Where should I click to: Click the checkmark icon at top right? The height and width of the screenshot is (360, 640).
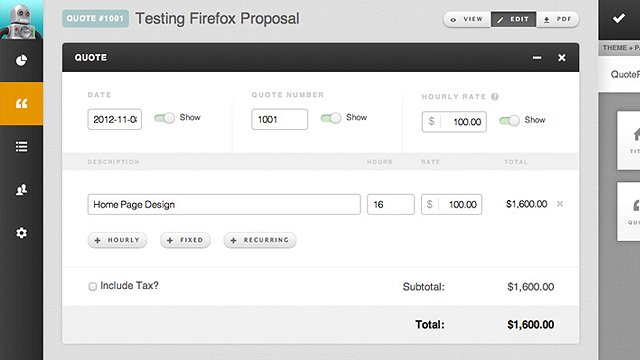(x=619, y=18)
